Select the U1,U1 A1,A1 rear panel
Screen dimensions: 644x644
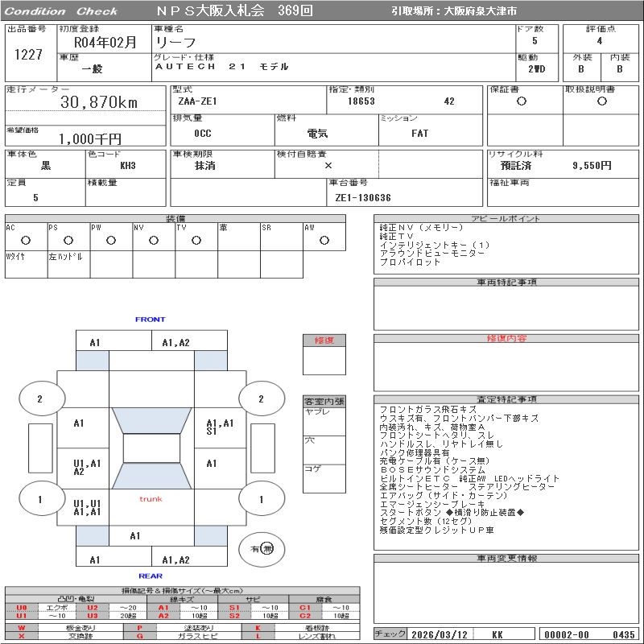(83, 507)
